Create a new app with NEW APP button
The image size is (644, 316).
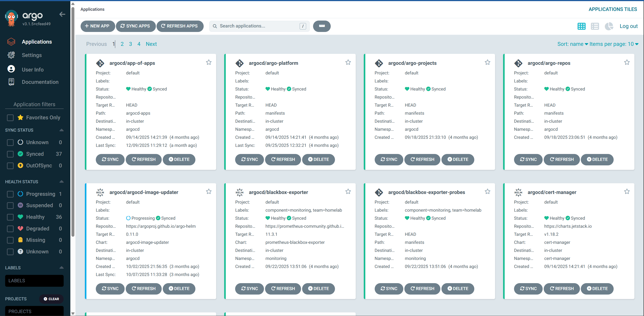(x=98, y=26)
